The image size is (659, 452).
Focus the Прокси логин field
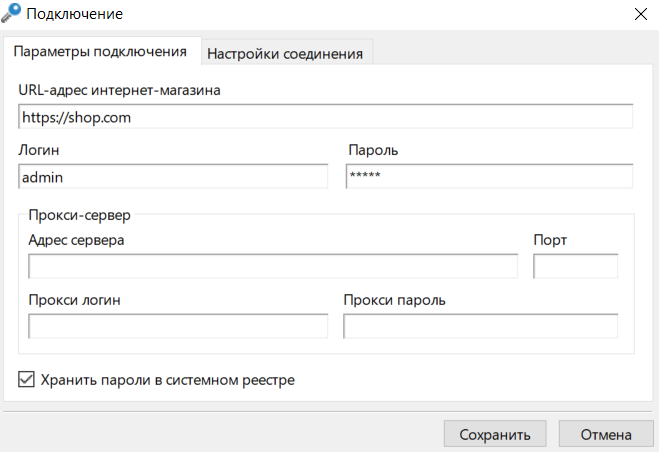coord(178,326)
